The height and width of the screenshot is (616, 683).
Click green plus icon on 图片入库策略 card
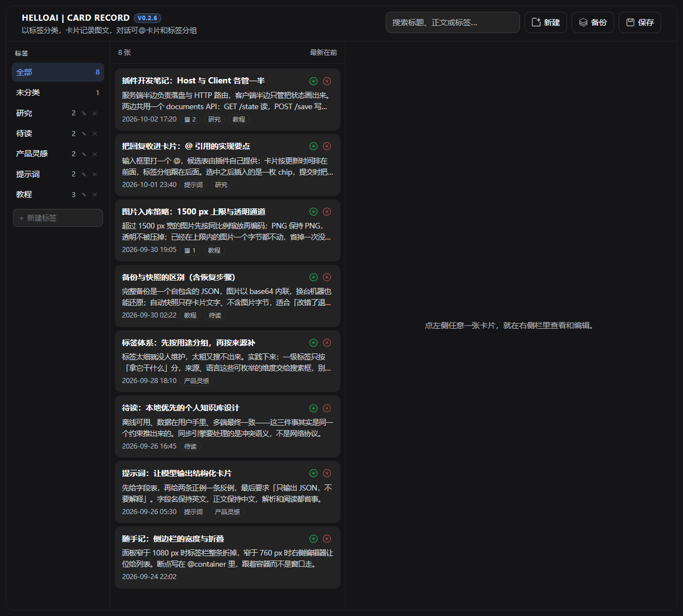coord(314,212)
